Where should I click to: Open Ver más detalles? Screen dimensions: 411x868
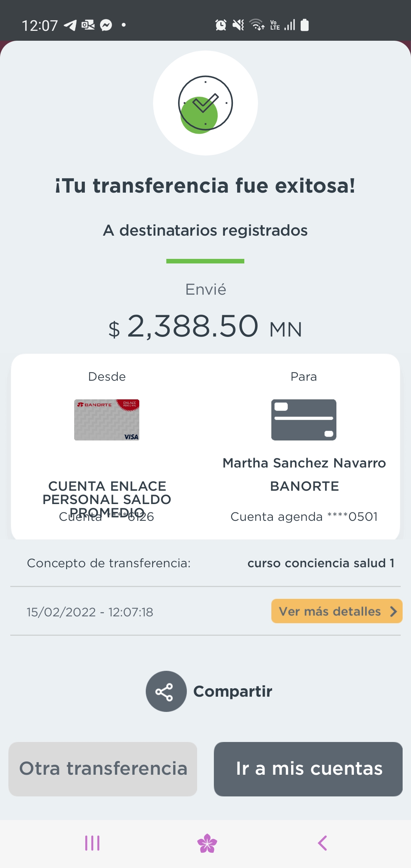click(x=330, y=611)
